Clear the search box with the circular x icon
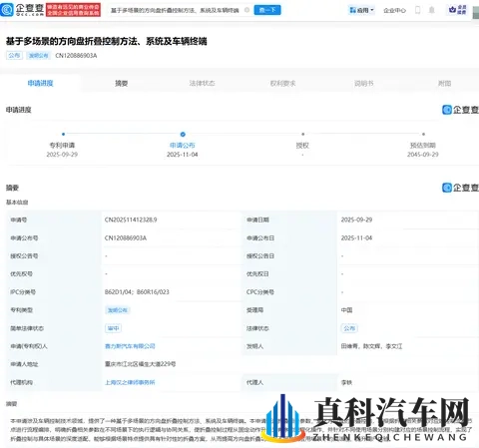 tap(247, 10)
